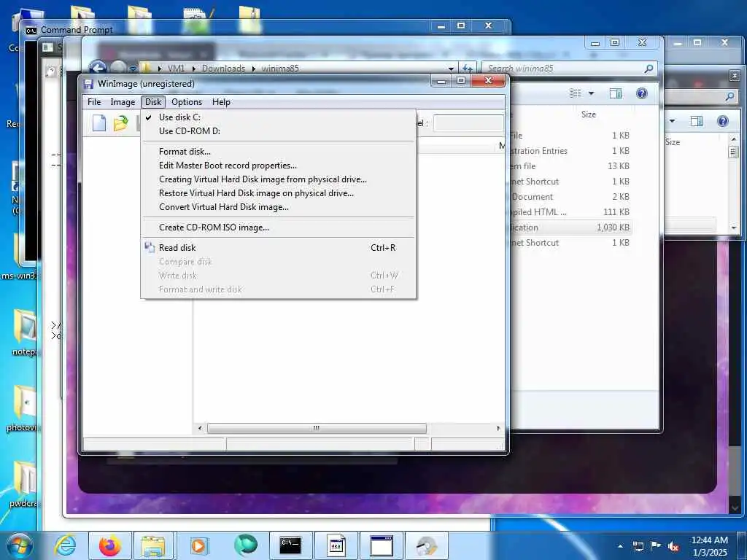747x560 pixels.
Task: Click the refresh button beside the address bar
Action: (x=468, y=69)
